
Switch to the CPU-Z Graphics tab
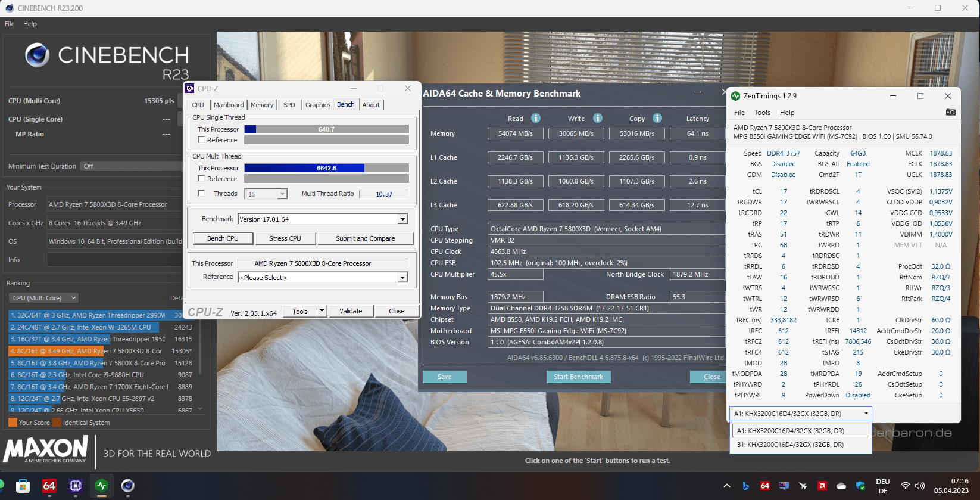tap(317, 105)
